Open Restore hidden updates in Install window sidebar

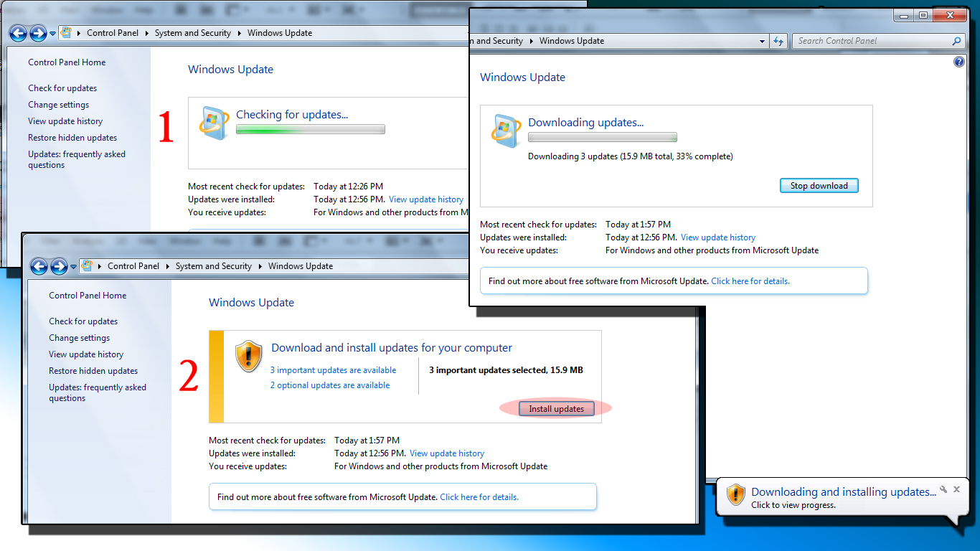coord(93,371)
